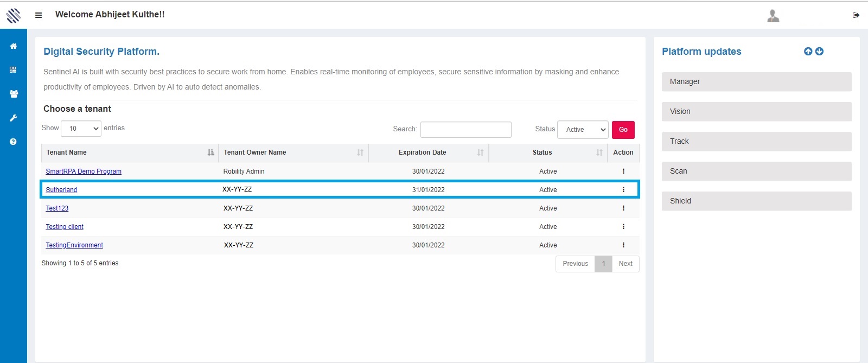Sort table by Tenant Name column
868x363 pixels.
[130, 152]
